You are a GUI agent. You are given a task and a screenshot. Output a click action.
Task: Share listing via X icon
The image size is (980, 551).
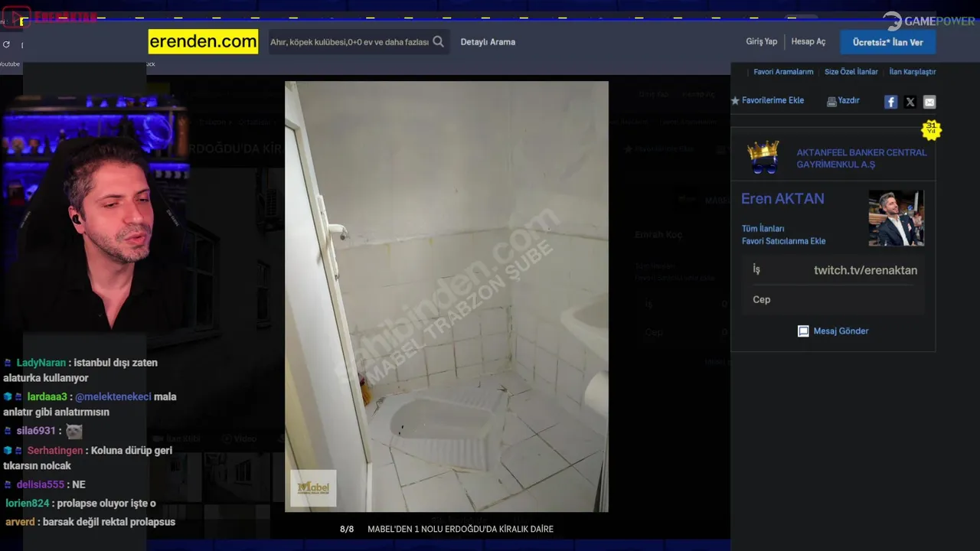[x=910, y=102]
